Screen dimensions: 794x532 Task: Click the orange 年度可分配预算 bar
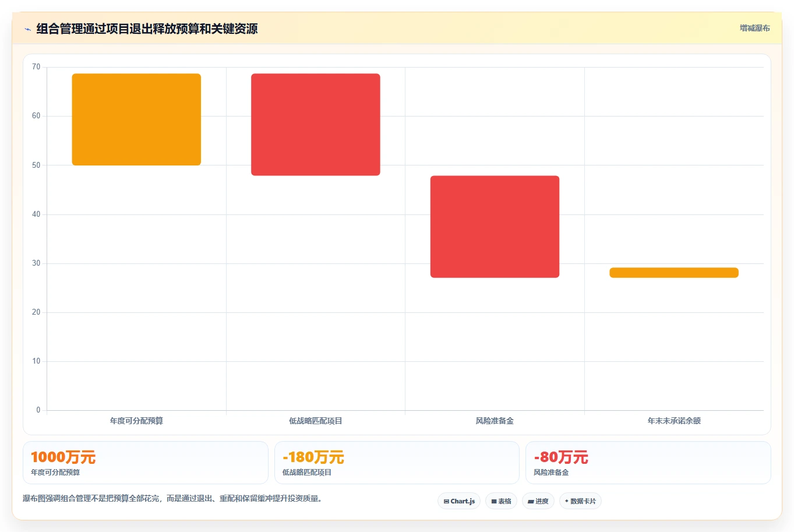click(136, 119)
